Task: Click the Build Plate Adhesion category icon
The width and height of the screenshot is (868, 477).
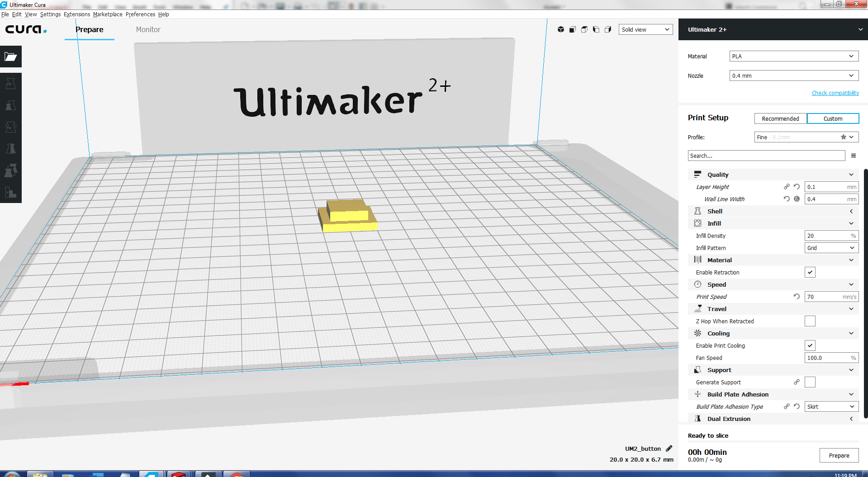Action: pyautogui.click(x=697, y=394)
